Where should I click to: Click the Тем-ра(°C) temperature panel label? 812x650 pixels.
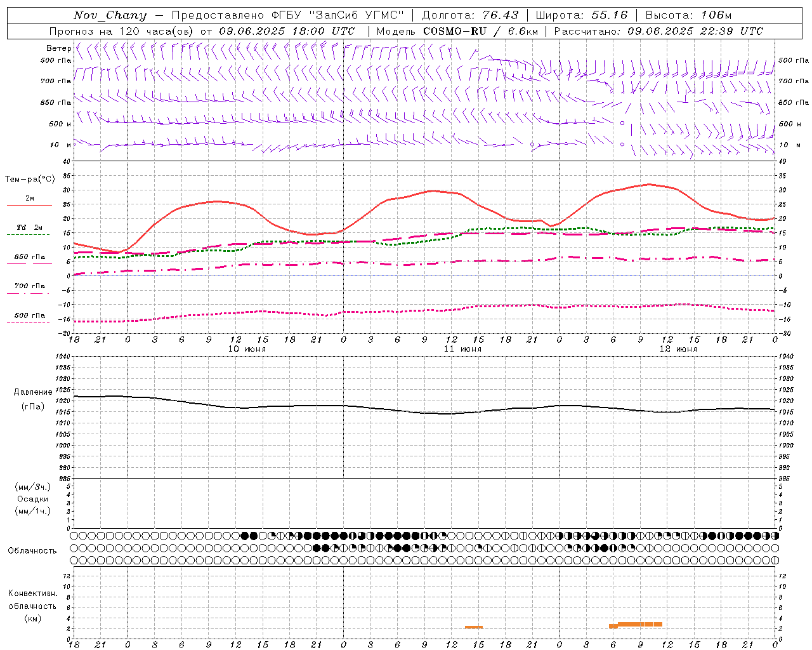pyautogui.click(x=30, y=180)
